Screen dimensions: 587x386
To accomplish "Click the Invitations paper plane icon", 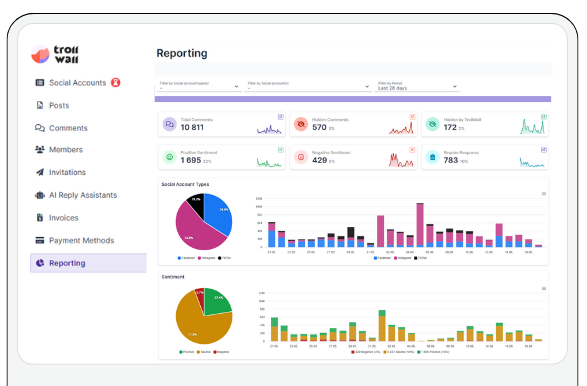I will pyautogui.click(x=40, y=172).
